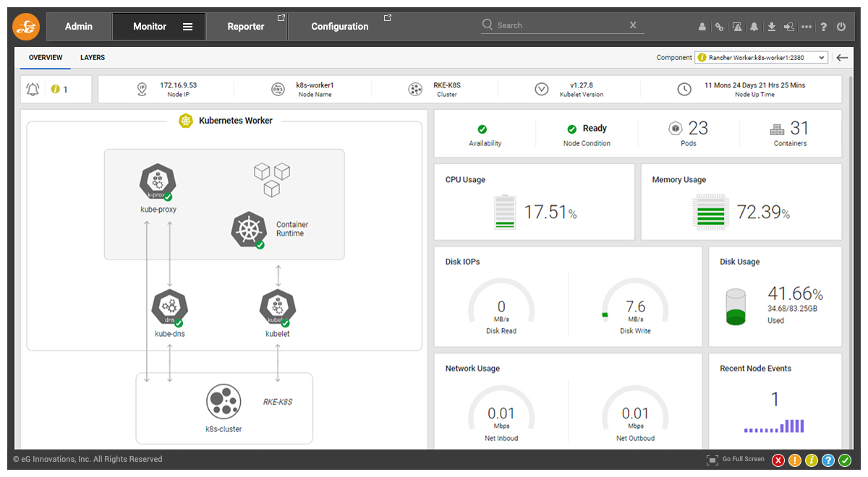The width and height of the screenshot is (868, 477).
Task: Click the Kubernetes Worker wheel icon
Action: point(186,121)
